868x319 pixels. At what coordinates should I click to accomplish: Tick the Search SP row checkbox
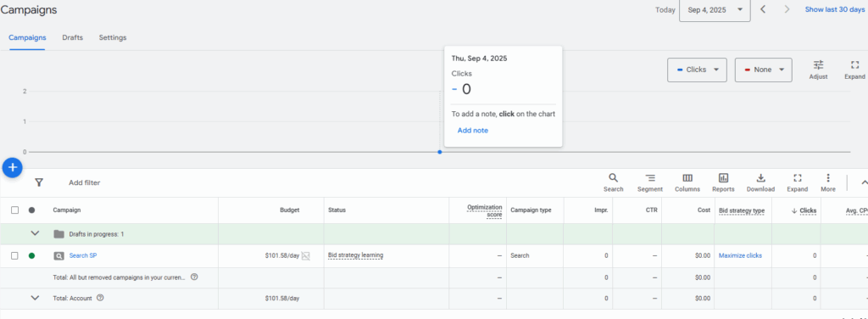pyautogui.click(x=15, y=256)
